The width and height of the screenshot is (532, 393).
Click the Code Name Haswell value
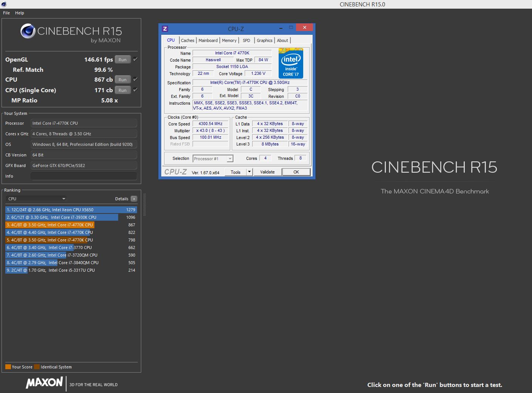click(x=213, y=60)
